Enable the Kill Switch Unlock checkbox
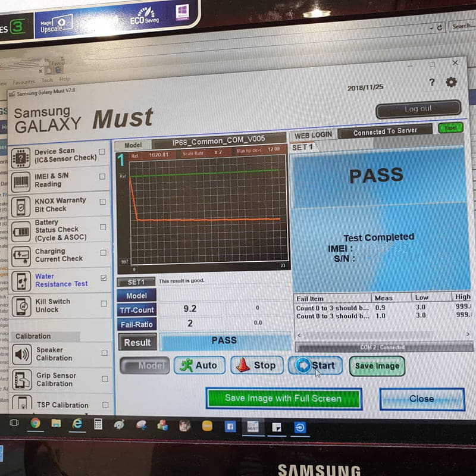The width and height of the screenshot is (476, 476). [104, 303]
